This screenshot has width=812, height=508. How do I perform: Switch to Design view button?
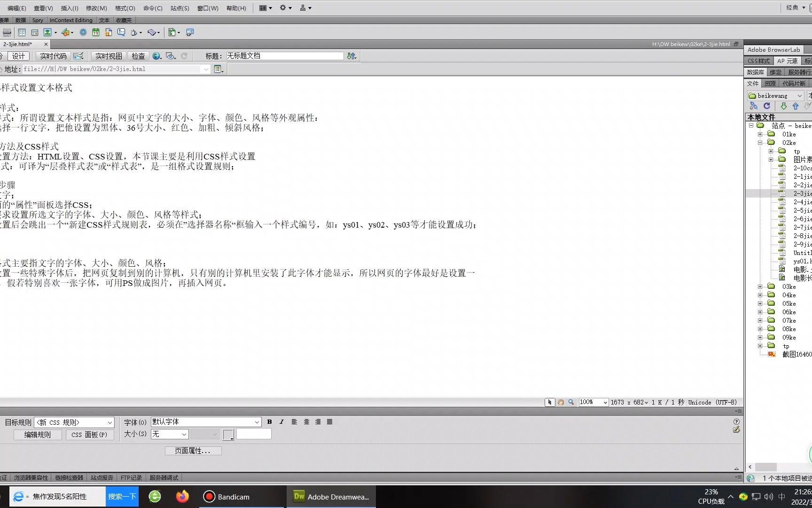[x=19, y=56]
